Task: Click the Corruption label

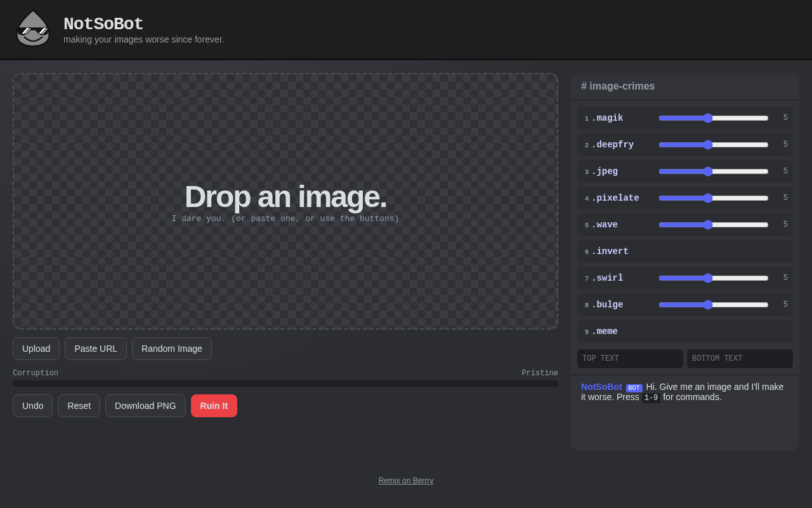Action: [36, 373]
